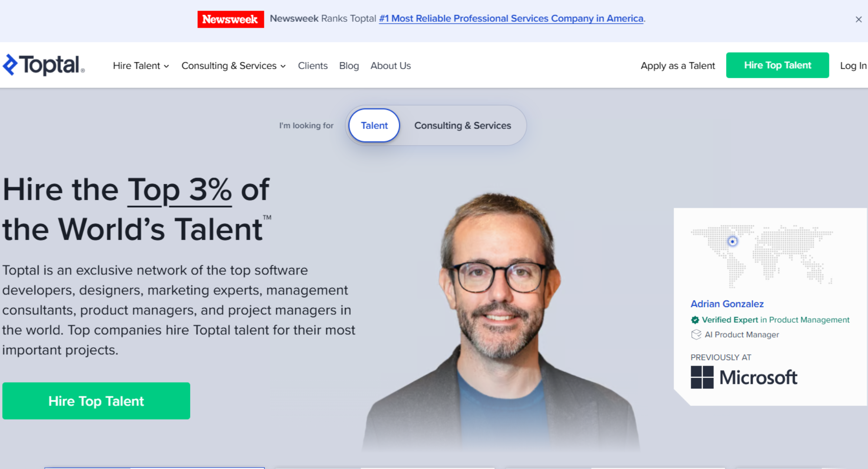
Task: Select the Talent toggle option
Action: 374,126
